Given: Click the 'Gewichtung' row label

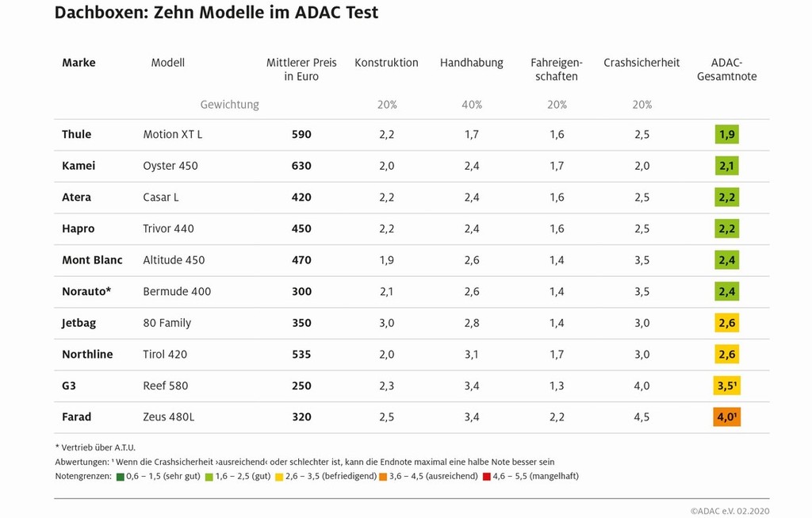Looking at the screenshot, I should click(x=229, y=105).
